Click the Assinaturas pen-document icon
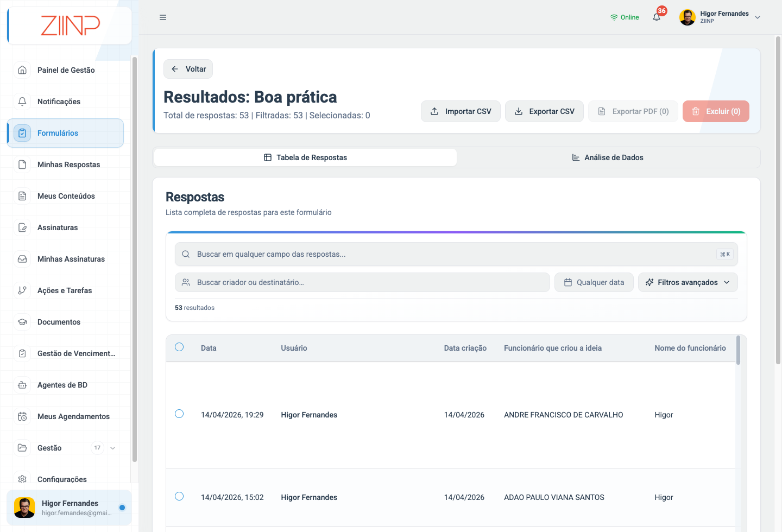Viewport: 782px width, 532px height. (22, 227)
